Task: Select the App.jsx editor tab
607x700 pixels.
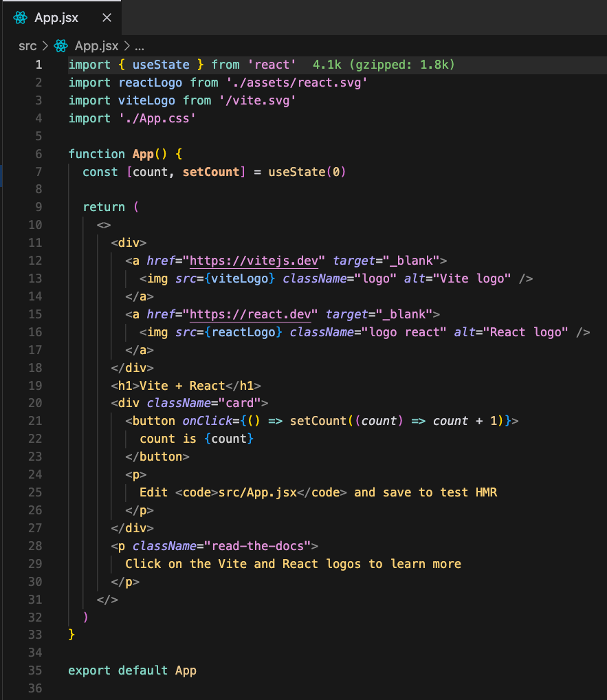Action: tap(62, 18)
